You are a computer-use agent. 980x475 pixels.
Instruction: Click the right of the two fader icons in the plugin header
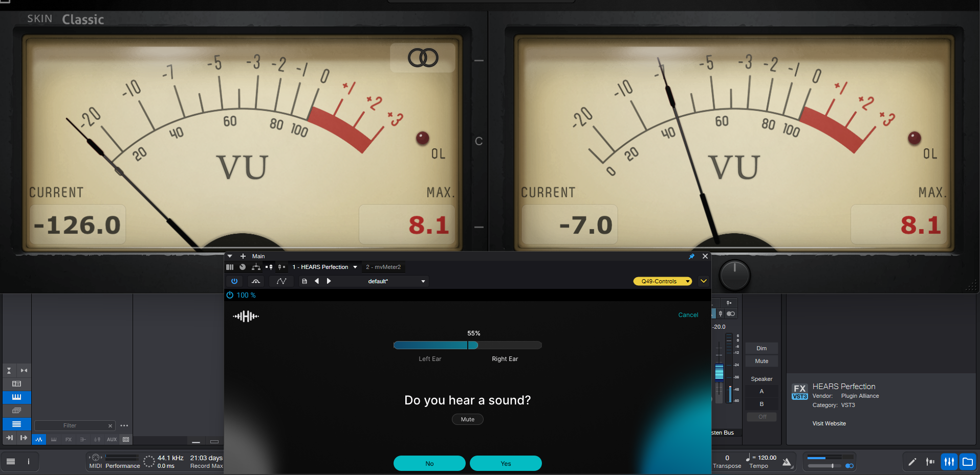pyautogui.click(x=281, y=267)
